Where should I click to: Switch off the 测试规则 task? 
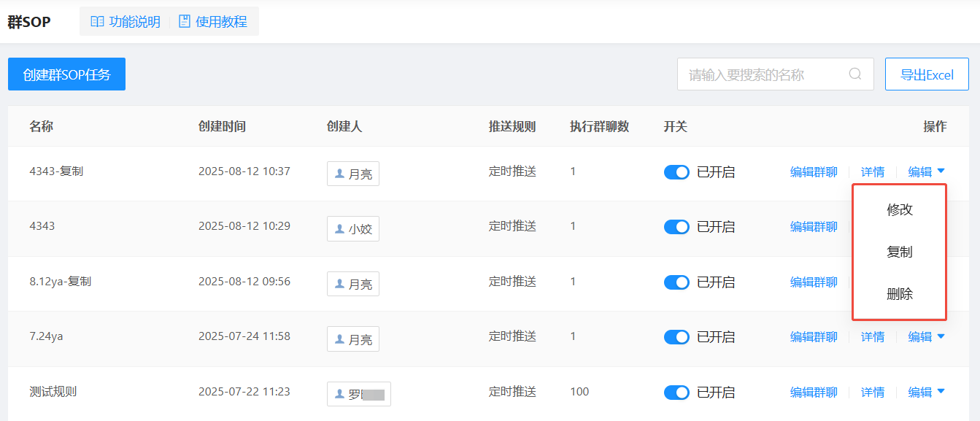pos(676,393)
